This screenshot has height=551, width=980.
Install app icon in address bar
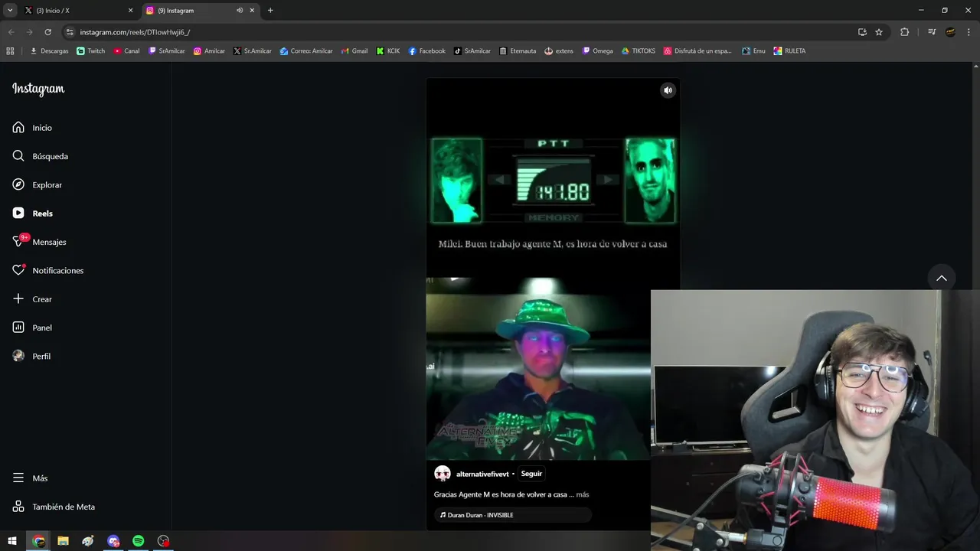pyautogui.click(x=862, y=32)
